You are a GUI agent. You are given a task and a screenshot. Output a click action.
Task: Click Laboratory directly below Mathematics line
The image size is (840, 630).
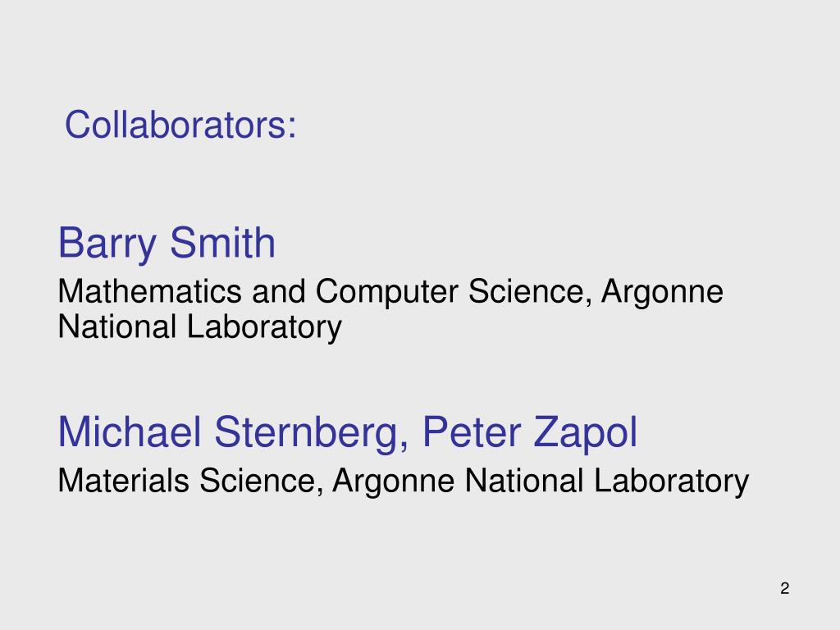pos(264,328)
